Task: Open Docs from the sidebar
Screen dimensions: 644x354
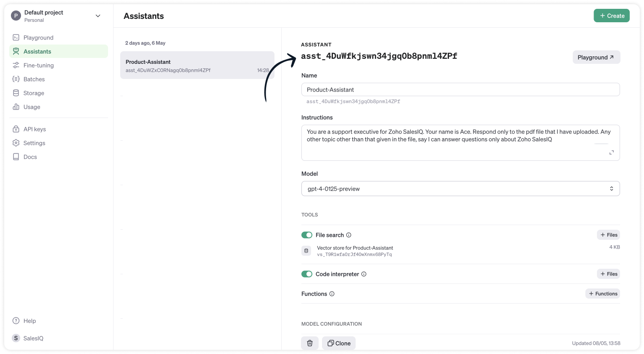Action: 58,157
